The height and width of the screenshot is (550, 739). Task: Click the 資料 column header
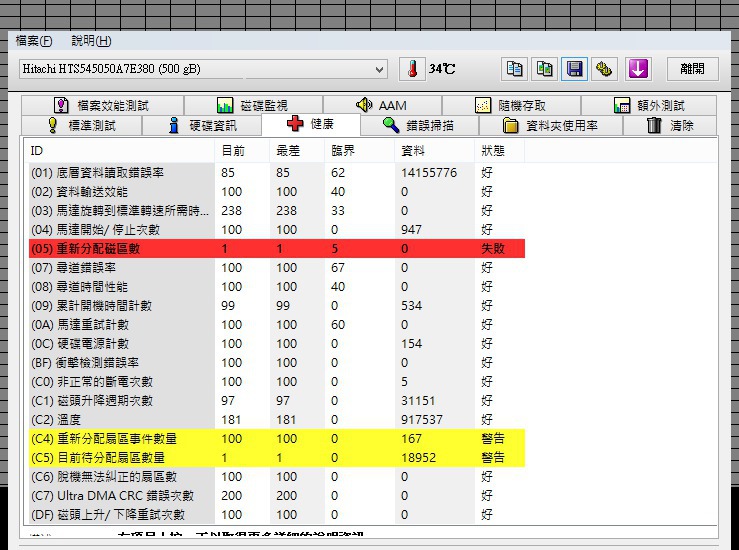pyautogui.click(x=435, y=151)
